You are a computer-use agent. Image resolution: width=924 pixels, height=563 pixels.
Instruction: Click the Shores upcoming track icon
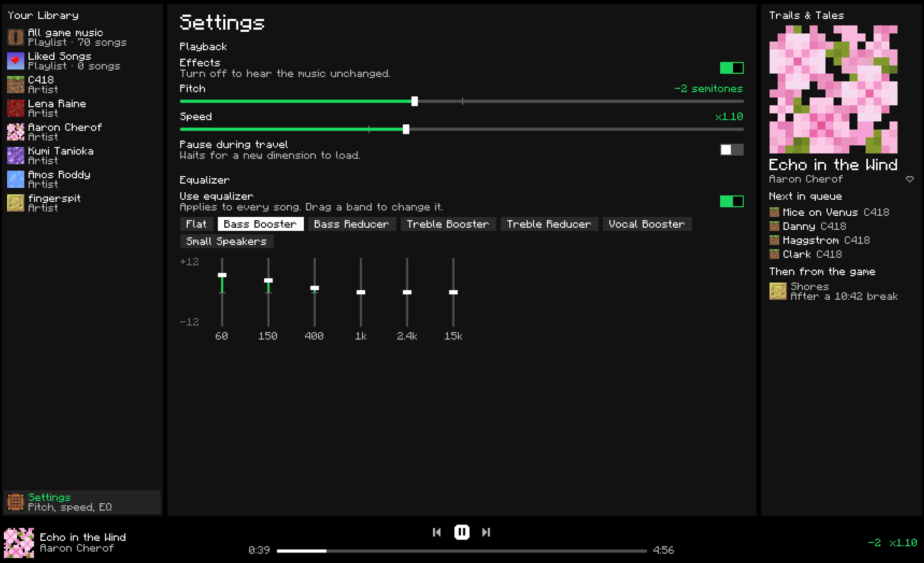778,291
